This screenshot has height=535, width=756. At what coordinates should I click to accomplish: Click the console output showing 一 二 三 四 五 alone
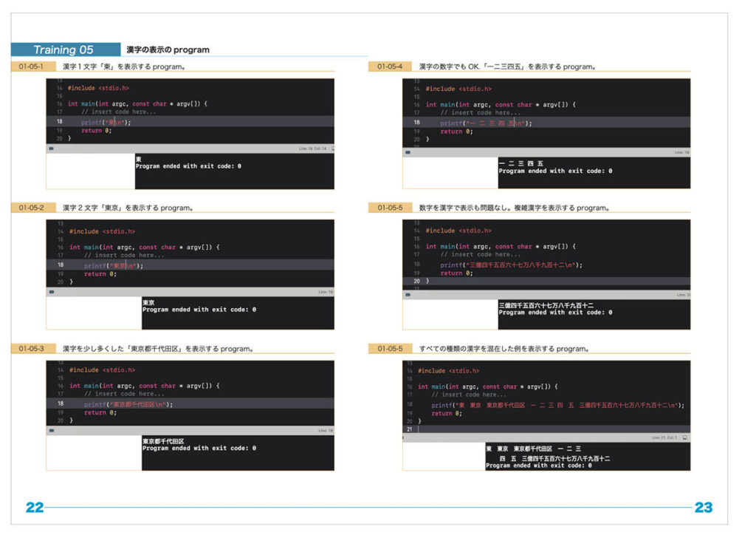pos(521,163)
